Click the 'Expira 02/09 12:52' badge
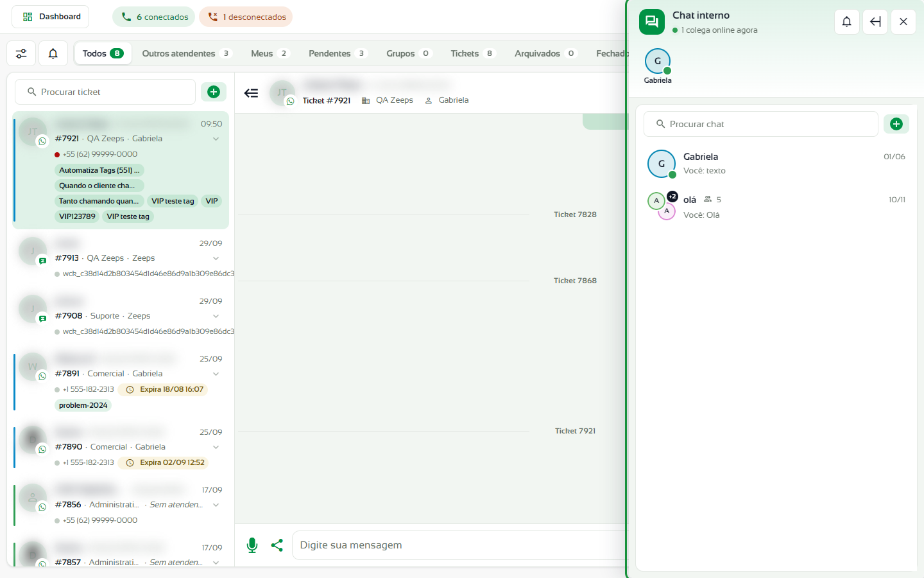 164,462
